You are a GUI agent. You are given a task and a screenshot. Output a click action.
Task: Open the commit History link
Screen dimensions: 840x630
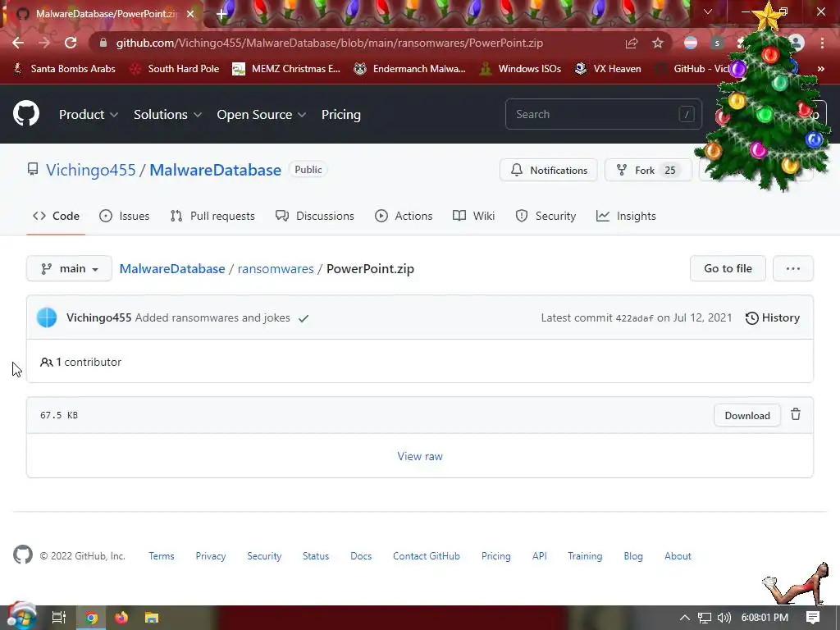tap(773, 317)
